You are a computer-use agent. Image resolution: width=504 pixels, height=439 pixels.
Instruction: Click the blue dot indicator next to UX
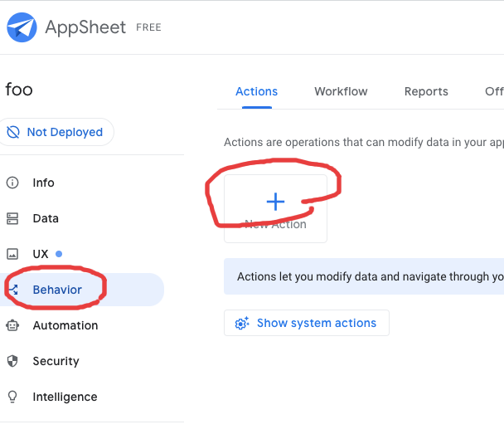point(59,254)
